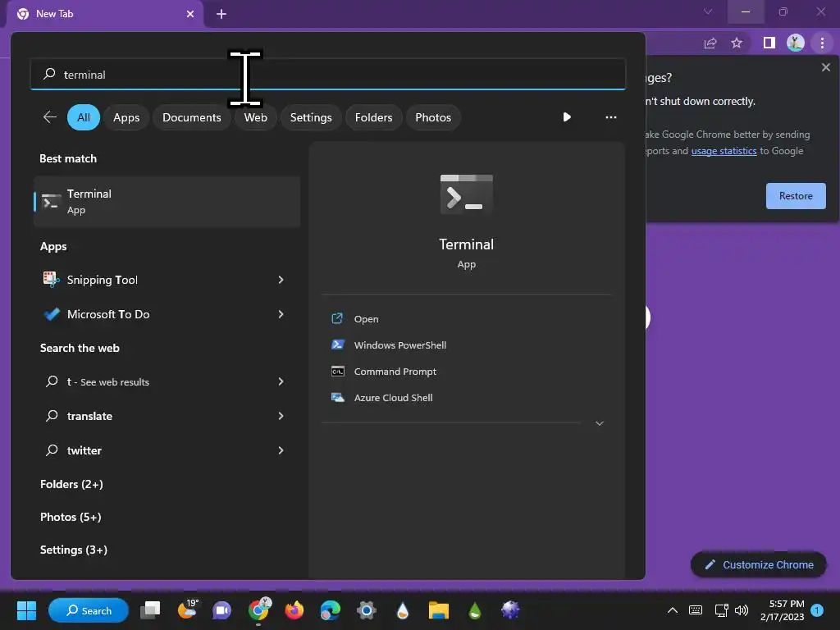Open Chrome three-dot menu
This screenshot has width=840, height=630.
(822, 43)
